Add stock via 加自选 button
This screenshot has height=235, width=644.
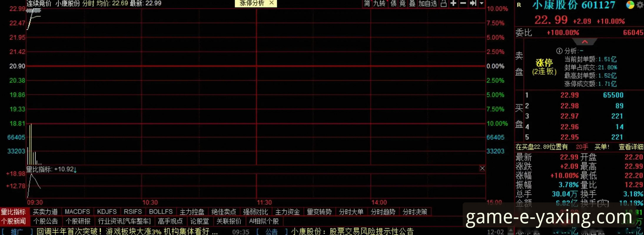[428, 4]
